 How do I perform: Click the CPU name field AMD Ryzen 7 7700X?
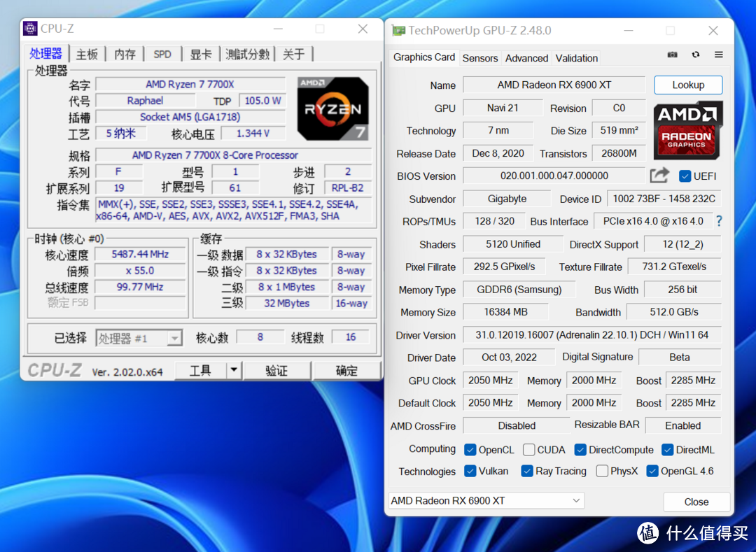coord(190,84)
